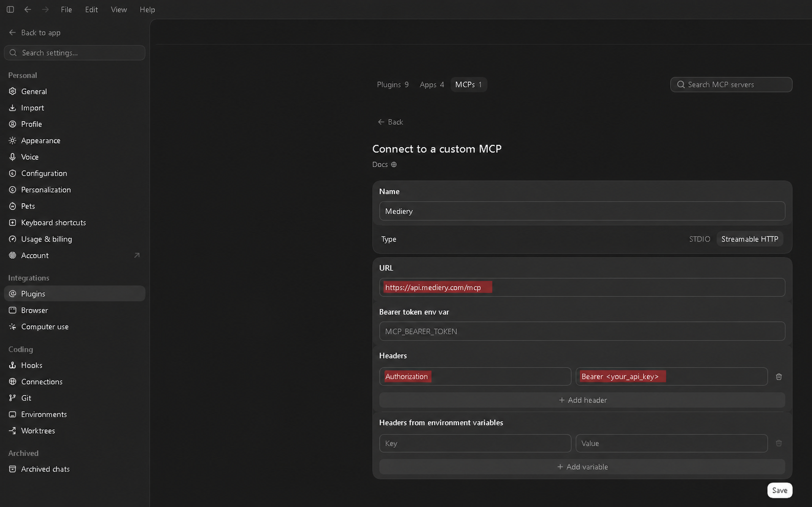Open the Docs globe link
Screen dimensions: 812x507
385,164
